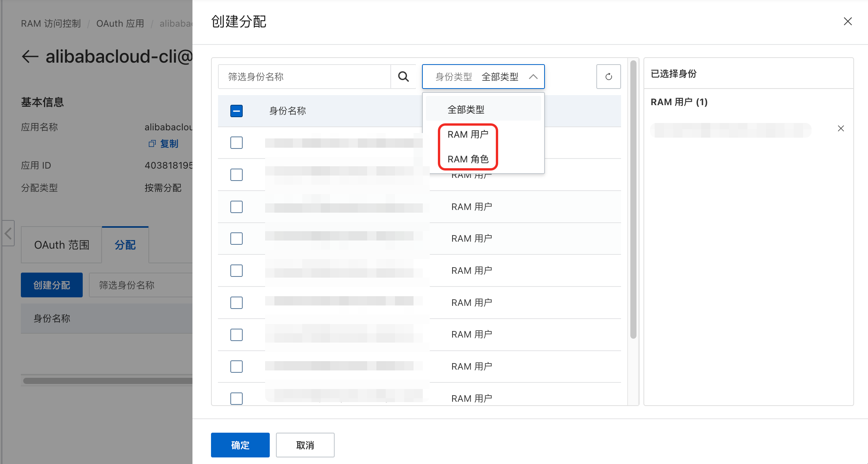
Task: Click the copy icon next to 复制
Action: 152,143
